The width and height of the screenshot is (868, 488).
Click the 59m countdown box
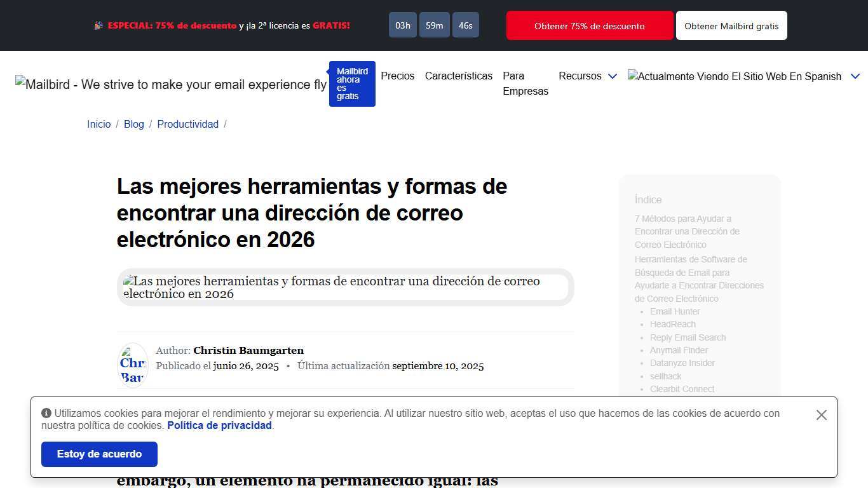point(435,25)
